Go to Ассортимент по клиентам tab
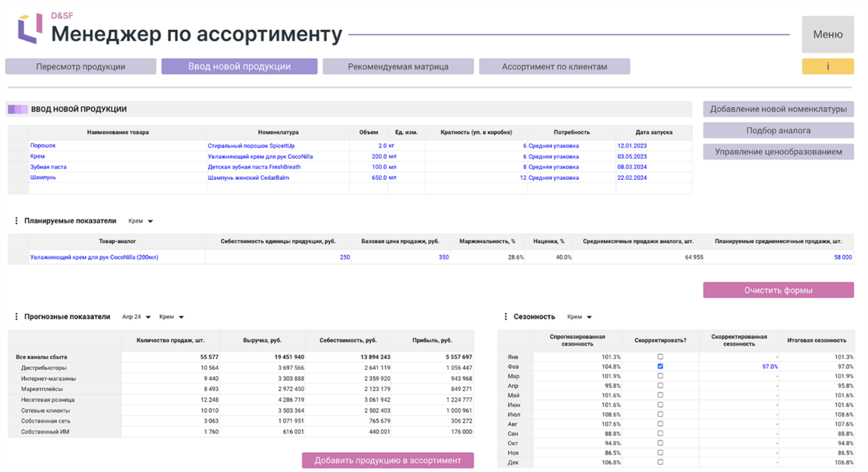 554,67
